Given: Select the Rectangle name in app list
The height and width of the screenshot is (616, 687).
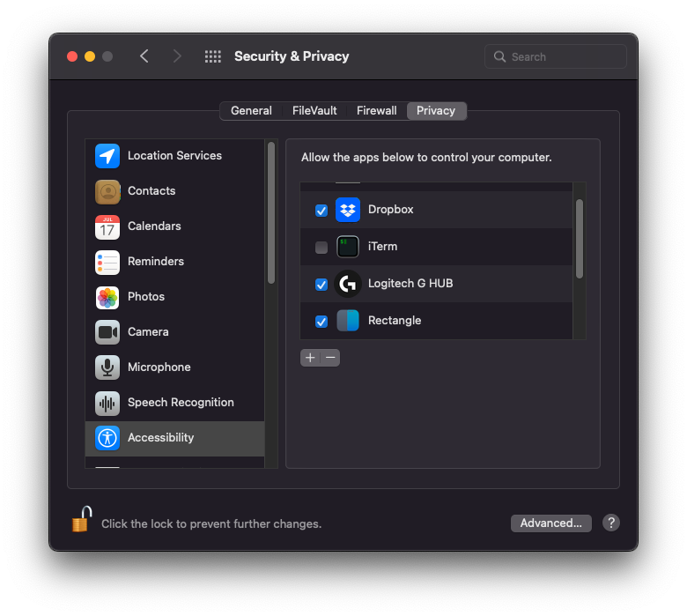Looking at the screenshot, I should click(395, 321).
